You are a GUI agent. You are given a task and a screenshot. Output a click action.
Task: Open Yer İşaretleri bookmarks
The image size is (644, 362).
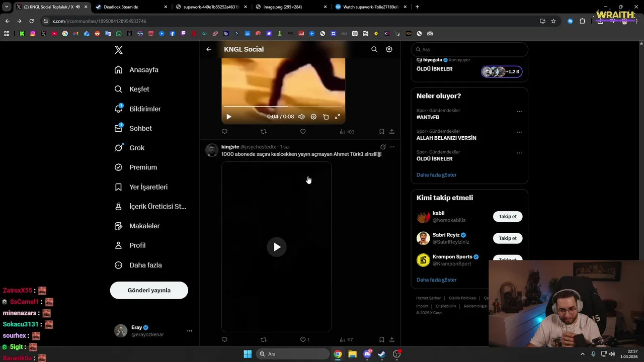point(141,187)
